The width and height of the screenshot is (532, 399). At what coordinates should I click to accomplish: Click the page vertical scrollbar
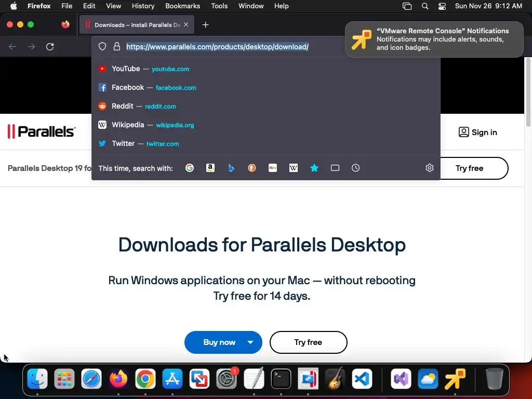528,92
